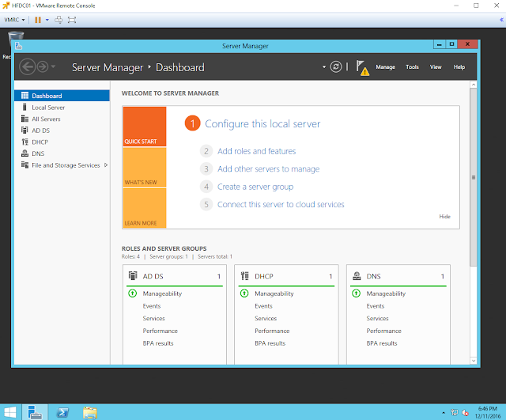Click Configure this local server
Screen dimensions: 506x420
(x=262, y=124)
